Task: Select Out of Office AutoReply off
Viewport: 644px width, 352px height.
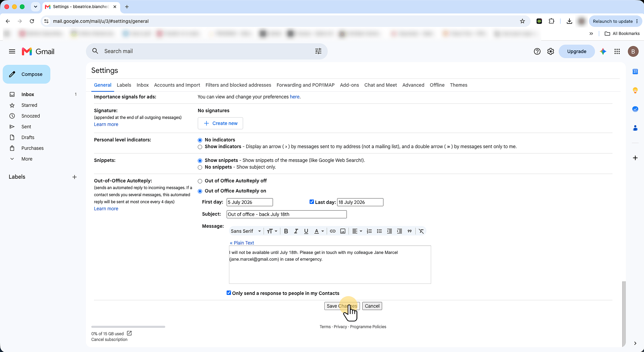Action: 200,181
